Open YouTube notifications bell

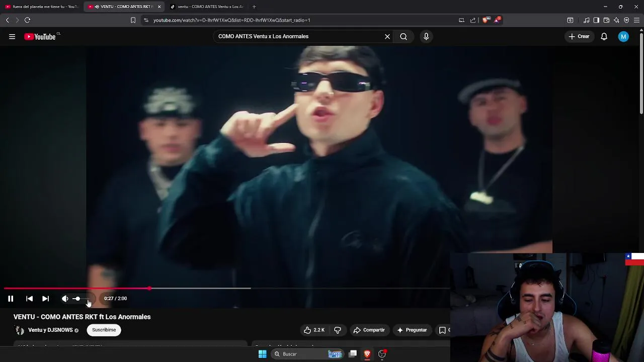coord(604,36)
